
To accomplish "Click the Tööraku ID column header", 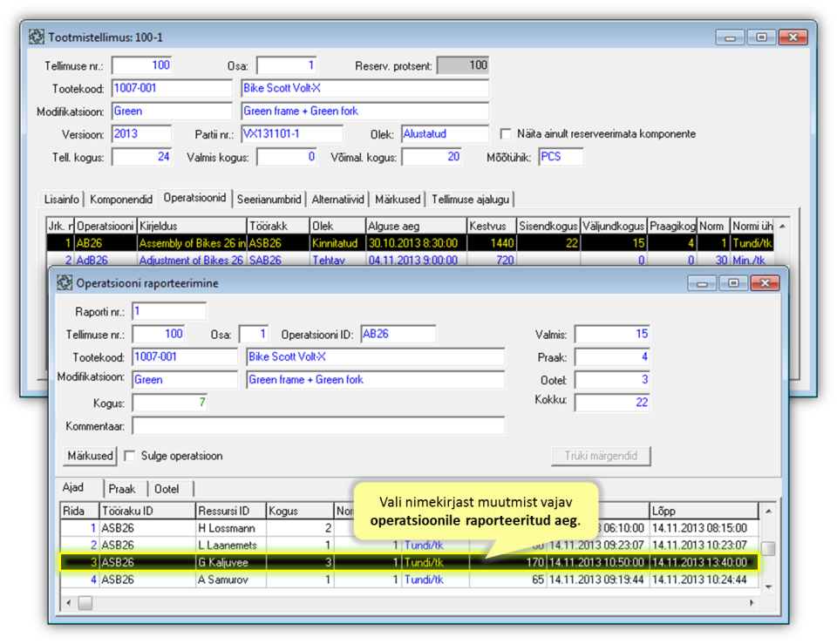I will (147, 511).
